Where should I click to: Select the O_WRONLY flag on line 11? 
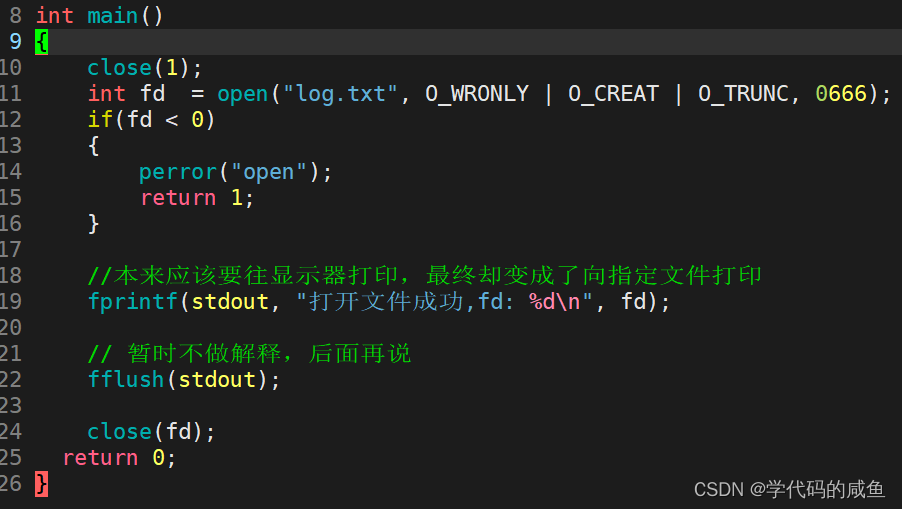click(x=476, y=94)
